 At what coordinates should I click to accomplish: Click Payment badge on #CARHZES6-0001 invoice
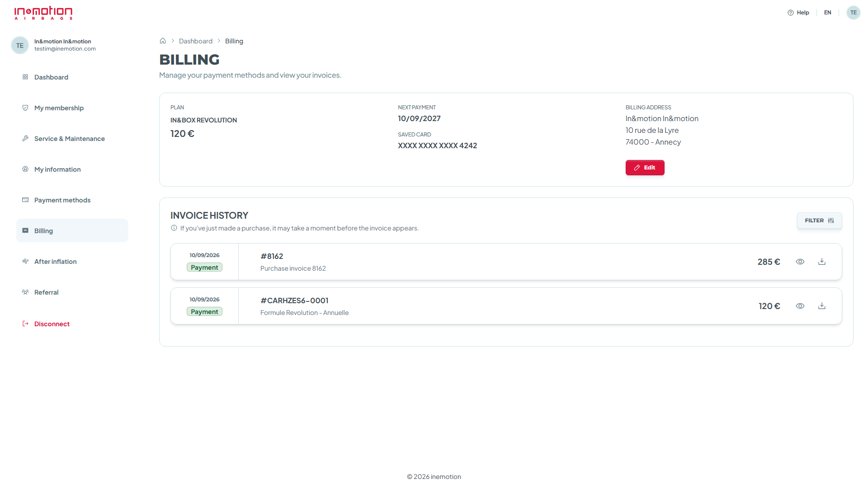204,312
